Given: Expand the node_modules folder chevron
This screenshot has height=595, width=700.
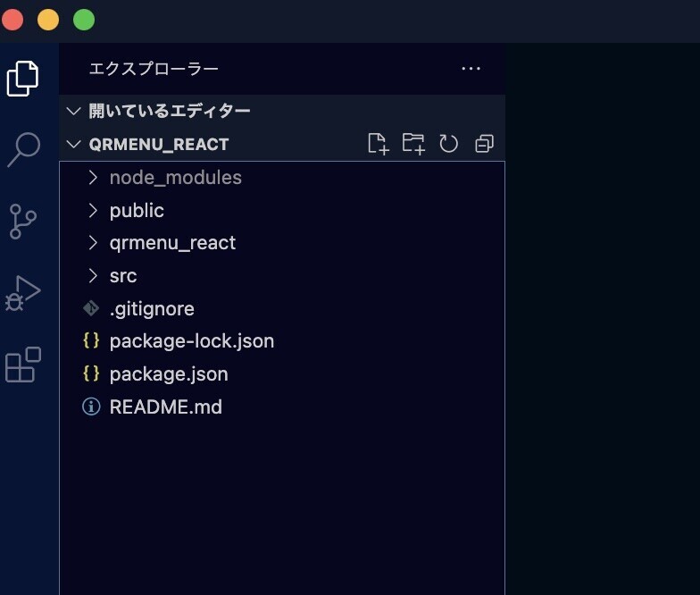Looking at the screenshot, I should pyautogui.click(x=93, y=178).
